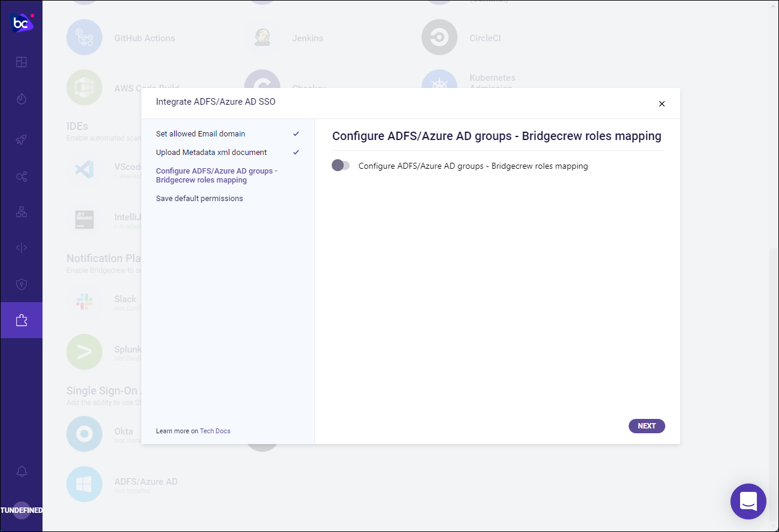Click the Jenkins integration icon
The width and height of the screenshot is (779, 532).
pyautogui.click(x=262, y=38)
